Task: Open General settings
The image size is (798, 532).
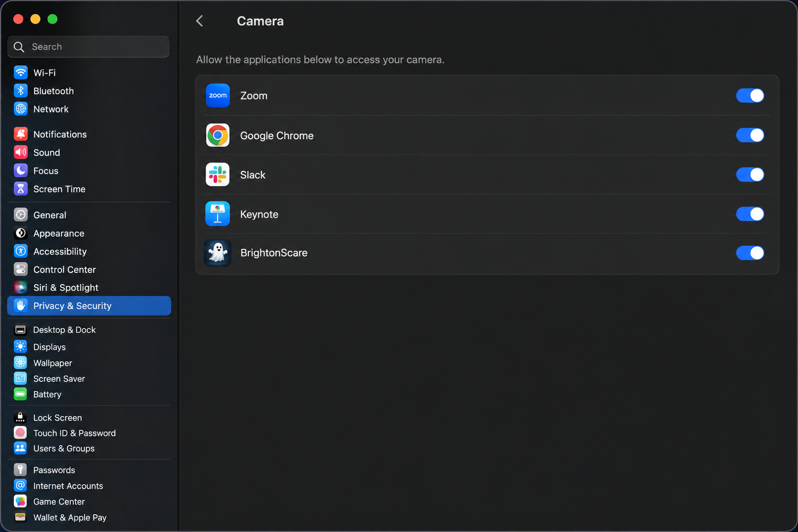Action: pos(89,215)
